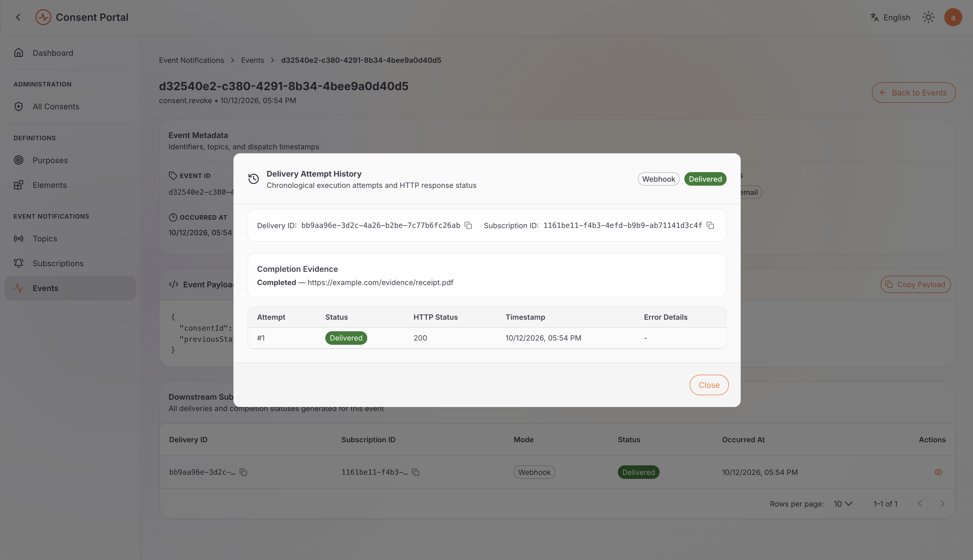Click Event Notifications breadcrumb link
Screen dimensions: 973x560
click(x=191, y=60)
